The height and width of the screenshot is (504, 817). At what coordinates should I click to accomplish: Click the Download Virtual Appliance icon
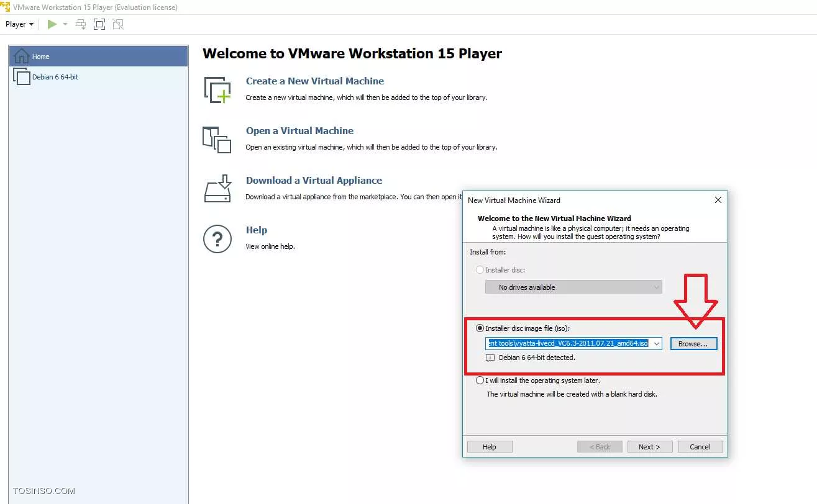tap(217, 189)
